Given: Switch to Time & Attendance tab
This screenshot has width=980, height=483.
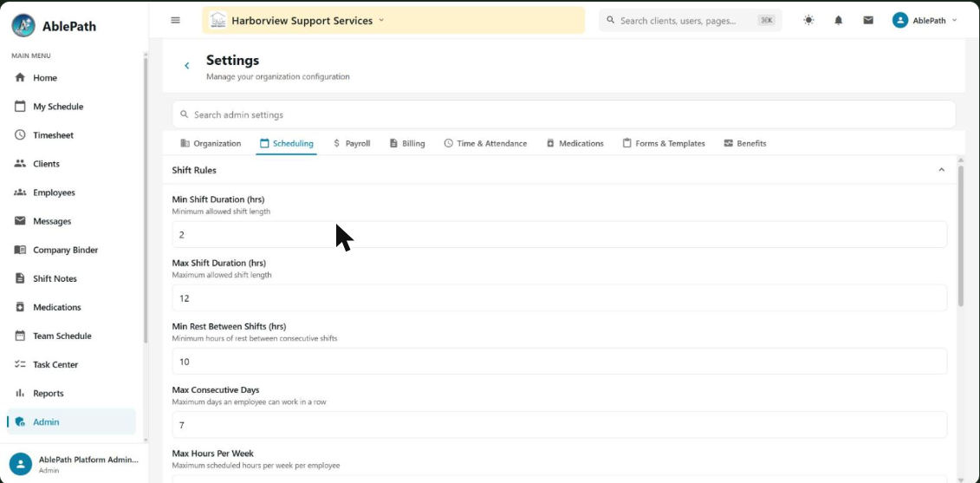Looking at the screenshot, I should pyautogui.click(x=485, y=143).
